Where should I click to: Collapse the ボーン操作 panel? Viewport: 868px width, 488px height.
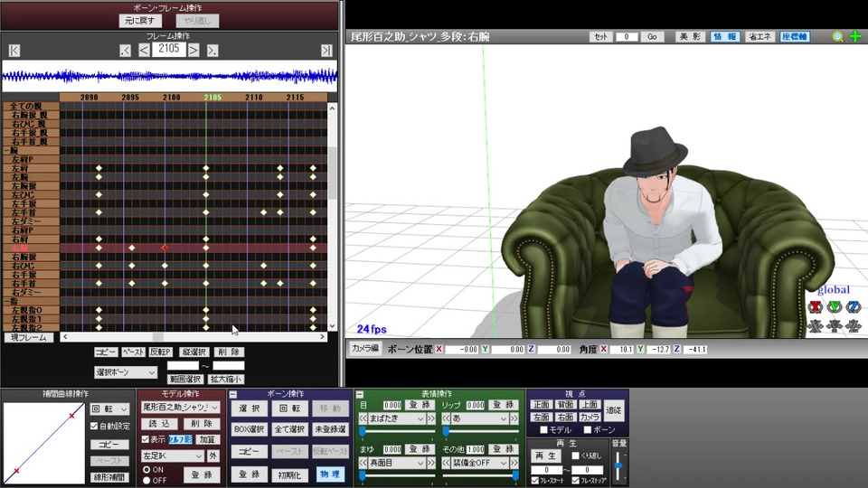(233, 395)
